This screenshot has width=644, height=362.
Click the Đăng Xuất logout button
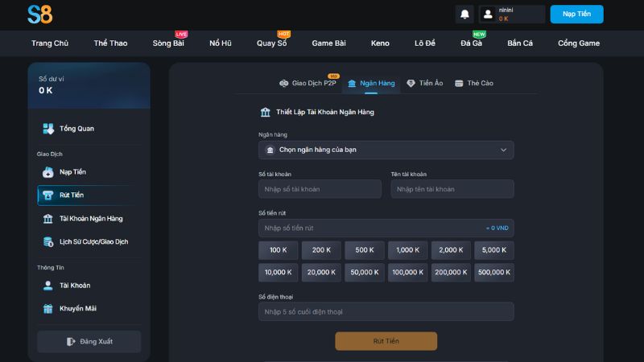pos(89,341)
